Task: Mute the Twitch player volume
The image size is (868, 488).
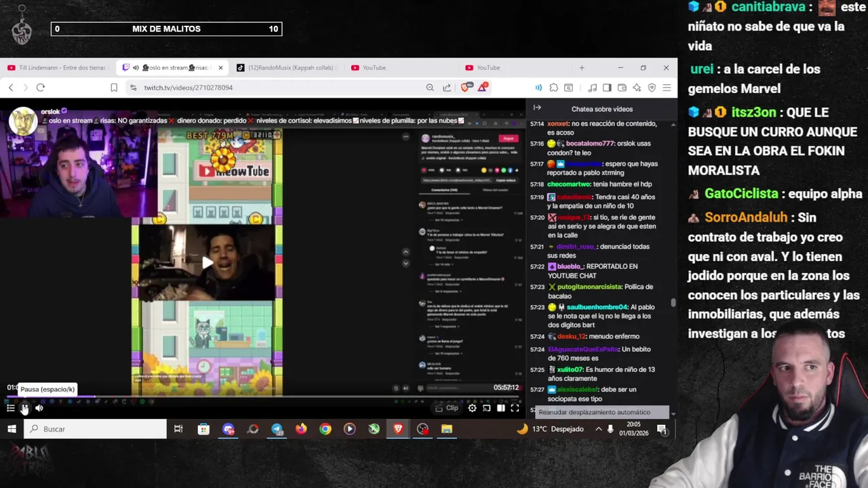Action: coord(39,408)
